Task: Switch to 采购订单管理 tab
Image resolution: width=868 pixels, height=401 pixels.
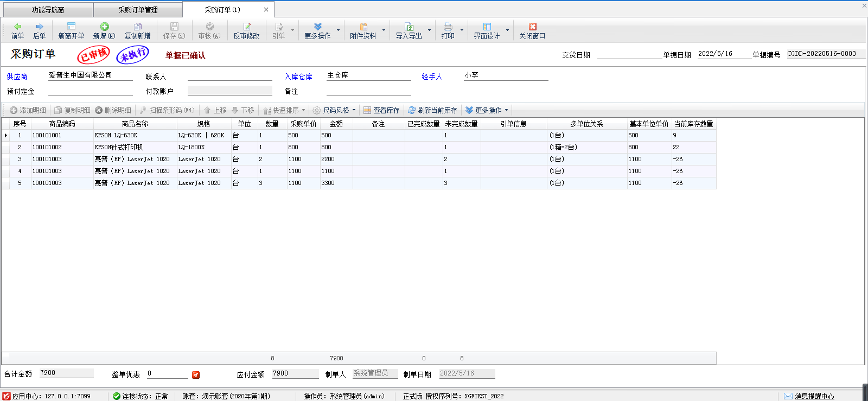Action: tap(138, 10)
